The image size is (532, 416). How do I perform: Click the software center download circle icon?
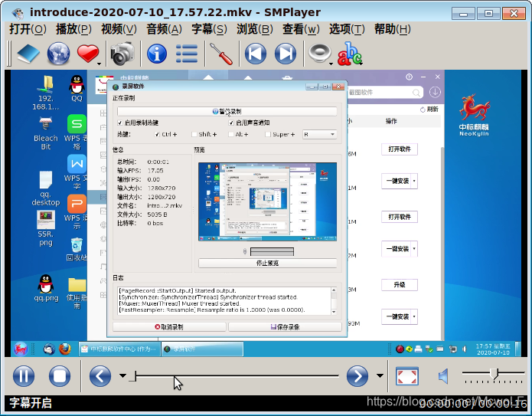pos(435,92)
